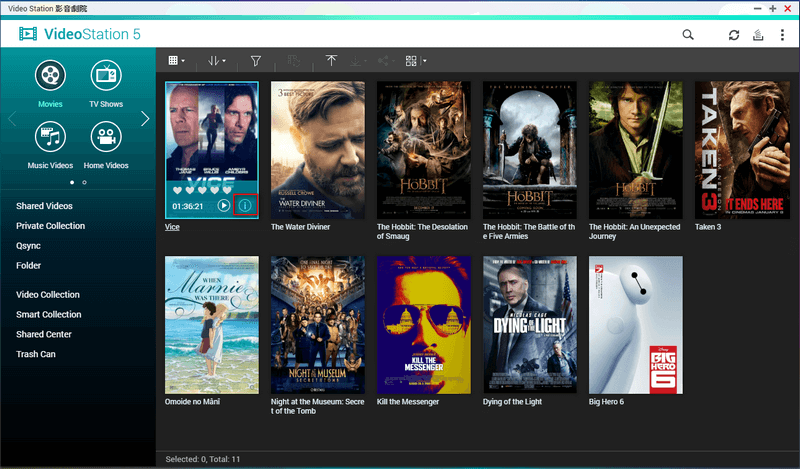Rate Vice using the fifth heart
Viewport: 800px width, 469px height.
(x=227, y=190)
